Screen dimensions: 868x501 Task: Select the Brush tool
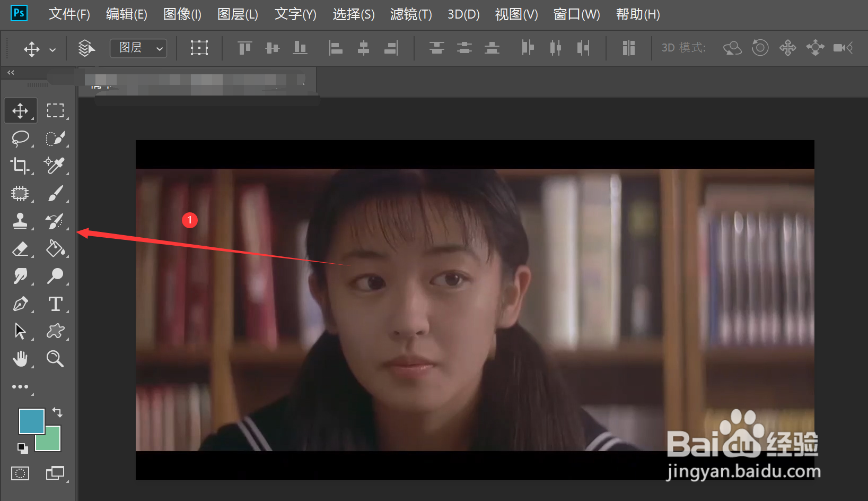pyautogui.click(x=55, y=193)
